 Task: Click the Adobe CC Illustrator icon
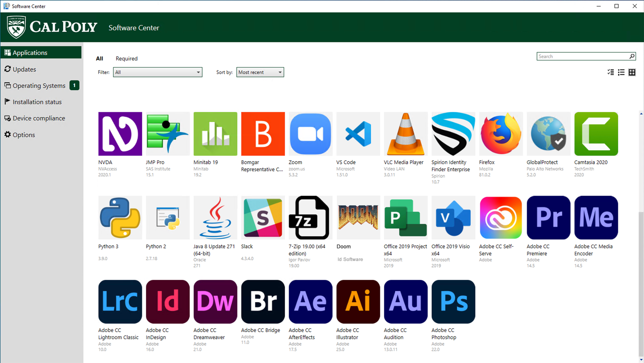point(358,302)
